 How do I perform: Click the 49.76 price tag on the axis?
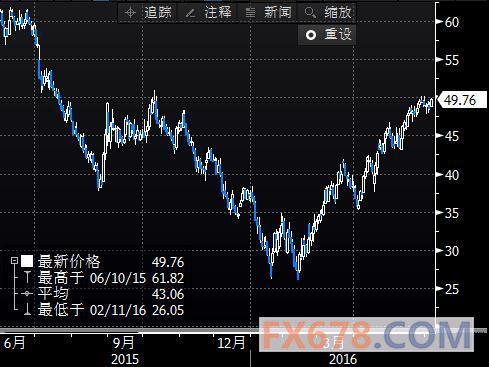click(461, 100)
